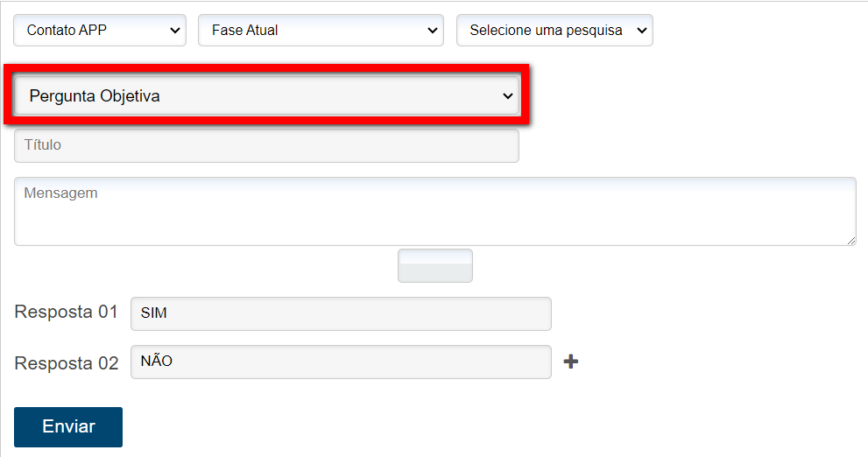
Task: Click the chevron arrow on Fase Atual
Action: (x=432, y=31)
